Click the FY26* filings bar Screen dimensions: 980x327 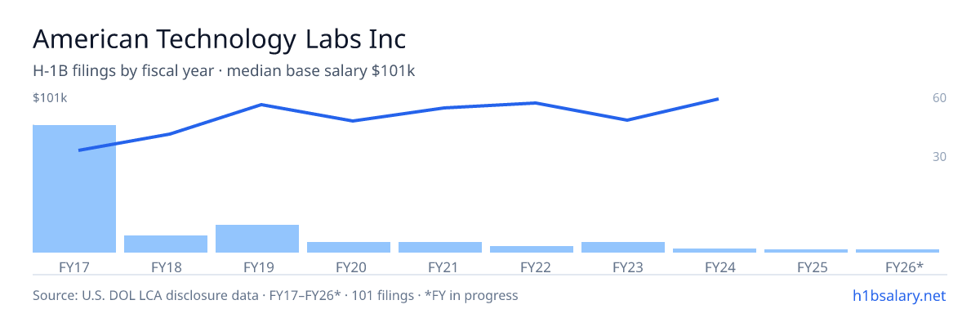click(898, 251)
